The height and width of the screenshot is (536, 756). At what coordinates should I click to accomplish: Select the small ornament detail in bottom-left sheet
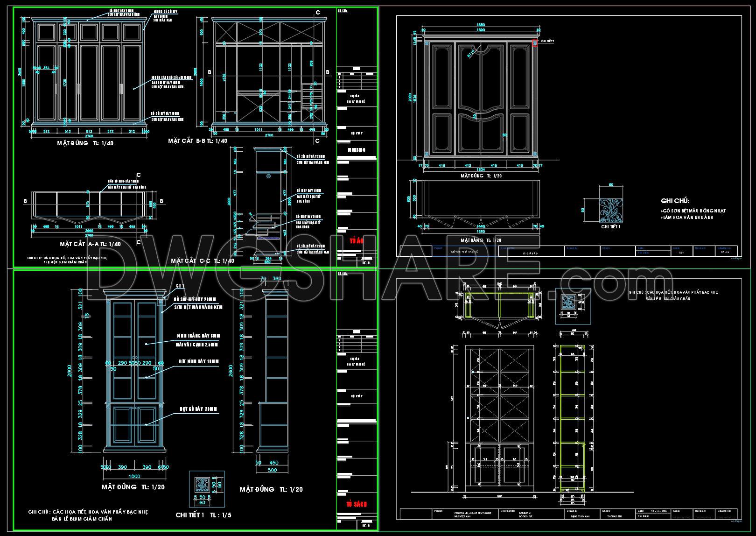[x=202, y=488]
